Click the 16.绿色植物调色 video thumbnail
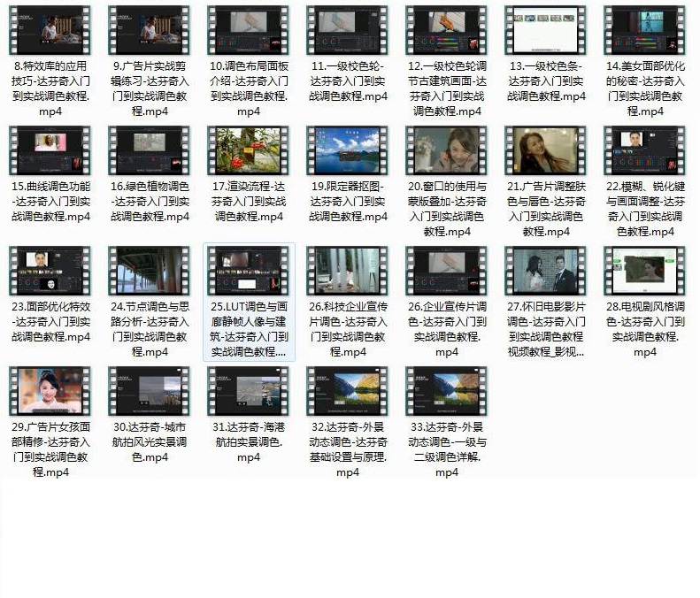Image resolution: width=700 pixels, height=598 pixels. (149, 150)
